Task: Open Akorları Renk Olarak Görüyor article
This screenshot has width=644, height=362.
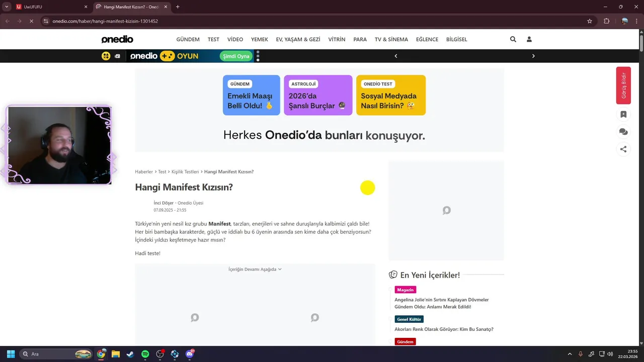Action: [x=444, y=329]
